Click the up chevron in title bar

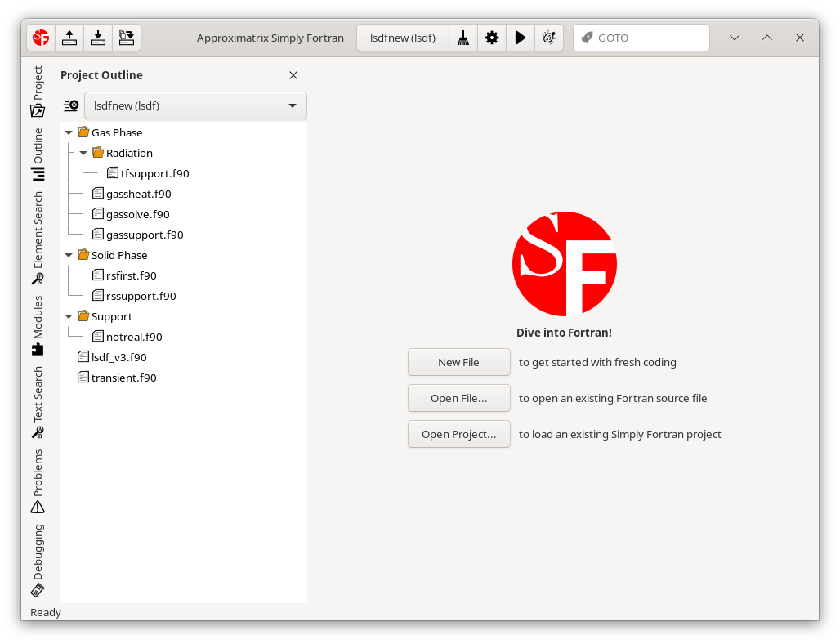click(767, 38)
